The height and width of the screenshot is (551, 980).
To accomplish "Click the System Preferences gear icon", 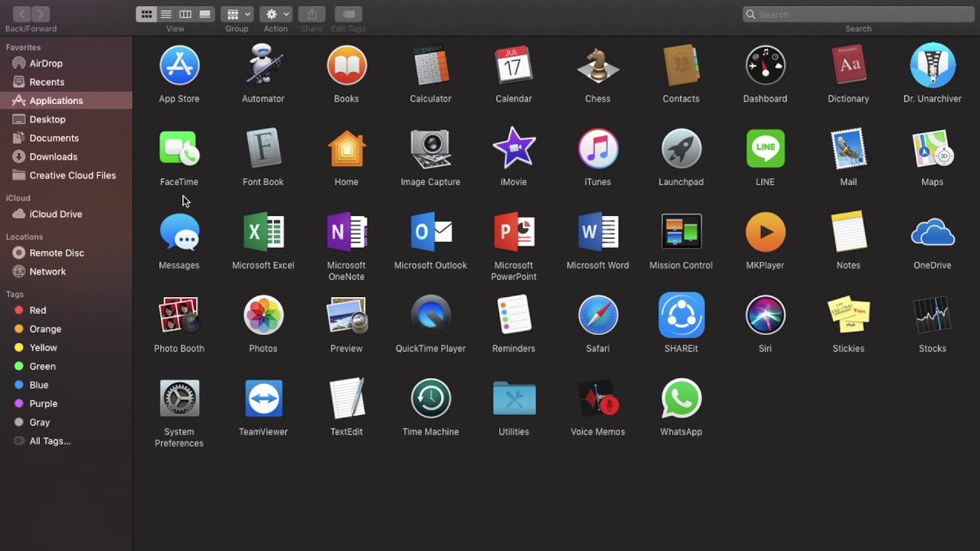I will click(179, 399).
